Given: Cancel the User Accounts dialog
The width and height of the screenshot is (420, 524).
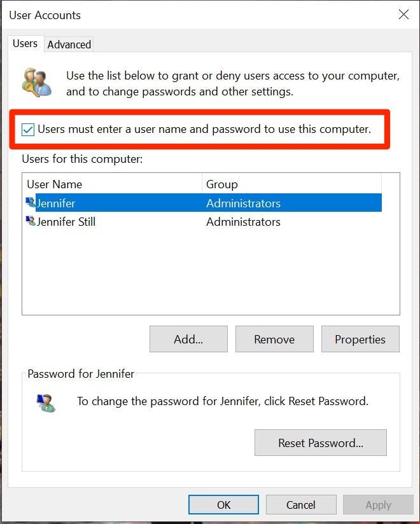Looking at the screenshot, I should (x=300, y=505).
